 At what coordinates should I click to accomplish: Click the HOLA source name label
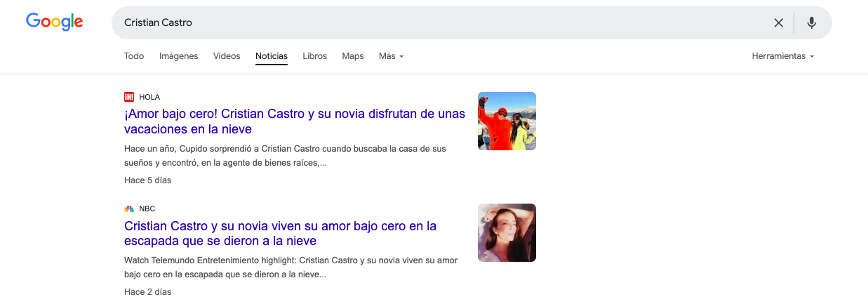149,97
